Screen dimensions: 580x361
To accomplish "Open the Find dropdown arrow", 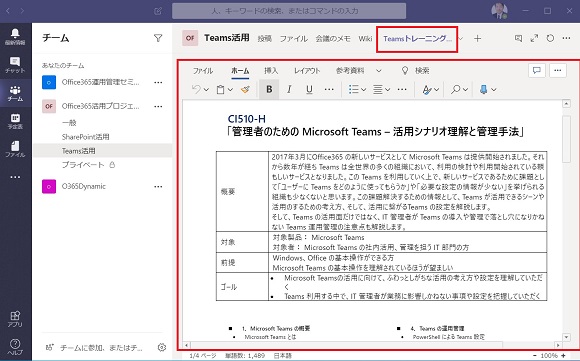I will pyautogui.click(x=465, y=90).
